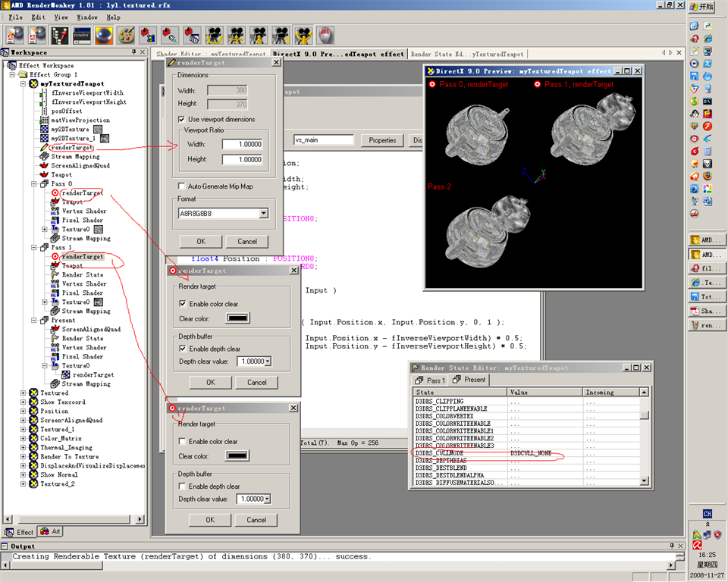The width and height of the screenshot is (728, 582).
Task: Open the A8R8G8B8 Format dropdown
Action: pos(264,213)
